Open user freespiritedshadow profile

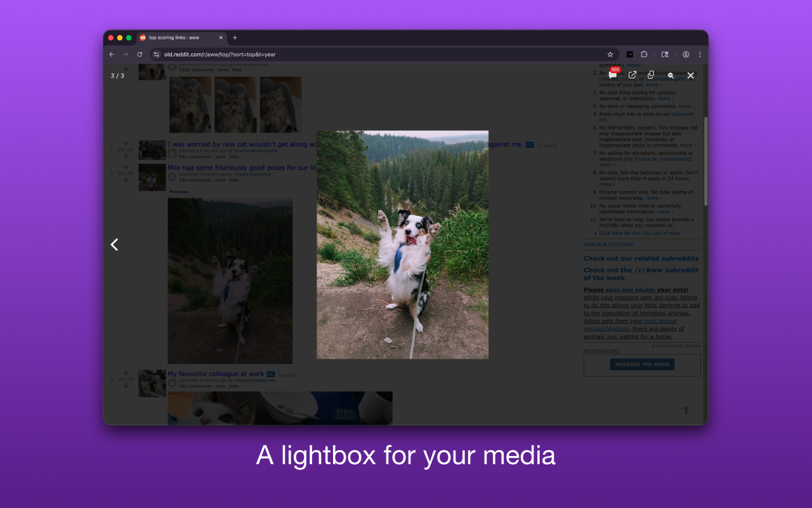pyautogui.click(x=252, y=175)
